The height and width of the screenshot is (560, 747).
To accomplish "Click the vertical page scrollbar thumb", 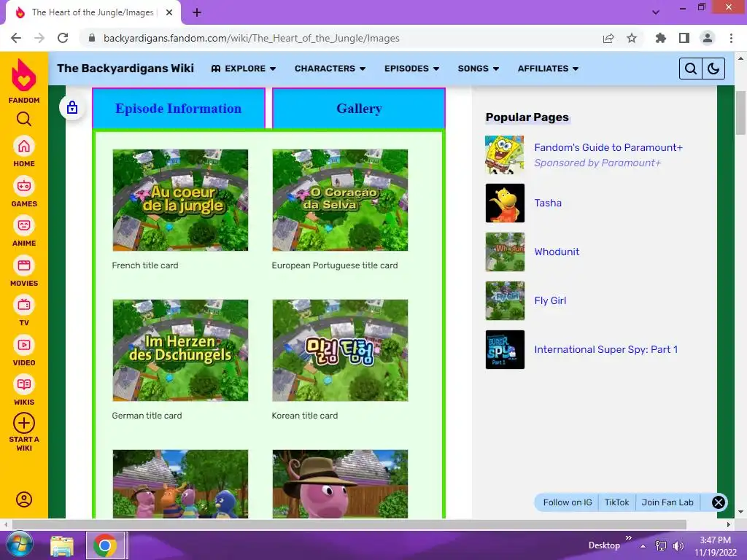I will 740,112.
